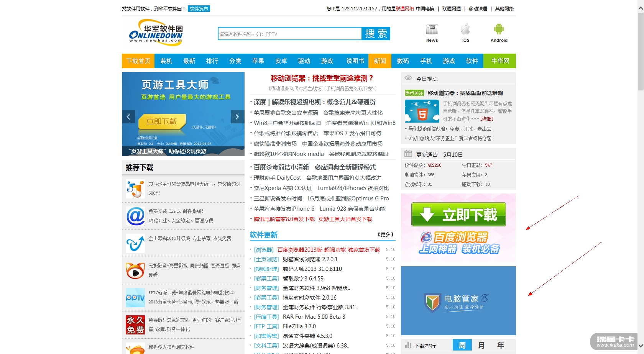Open the 永久免费 red icon

click(135, 325)
